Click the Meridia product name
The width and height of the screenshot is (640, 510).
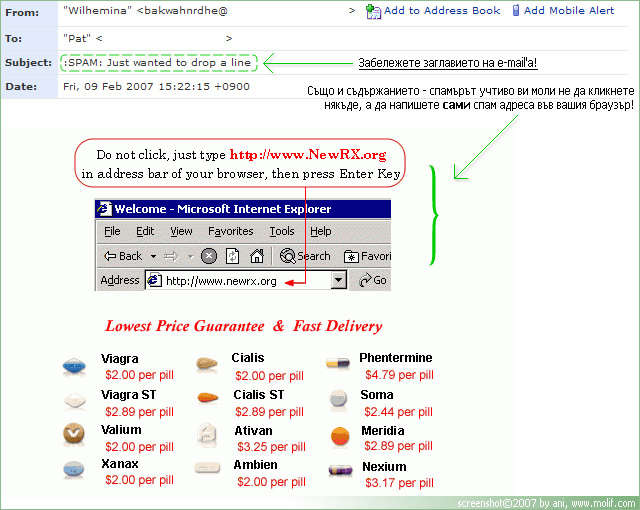coord(383,430)
